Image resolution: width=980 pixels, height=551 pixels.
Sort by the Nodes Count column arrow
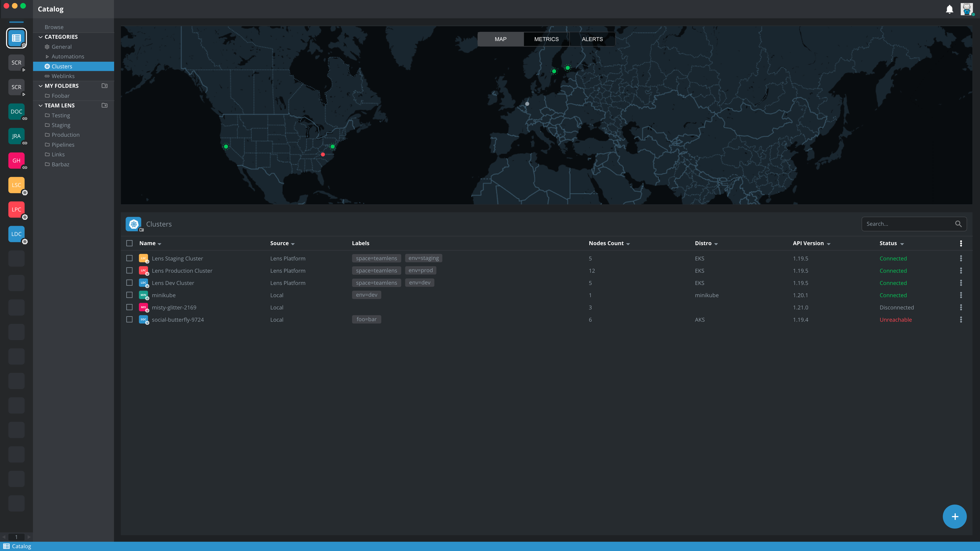[628, 244]
